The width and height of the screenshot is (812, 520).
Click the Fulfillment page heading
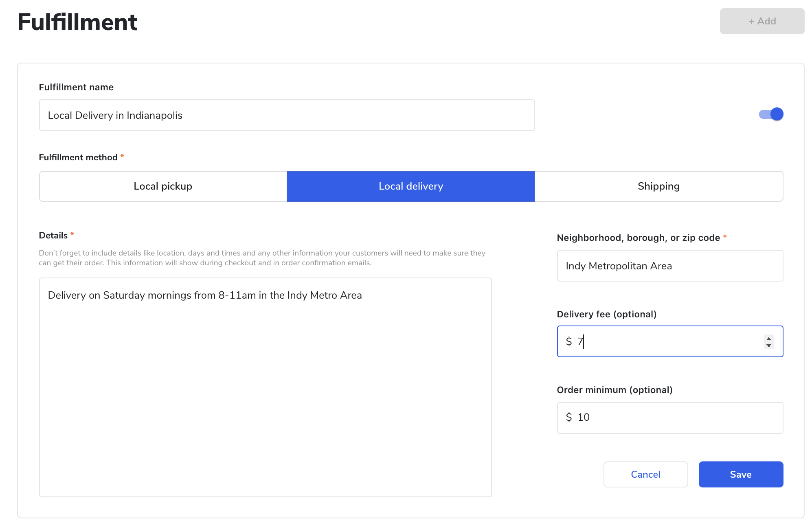[77, 22]
